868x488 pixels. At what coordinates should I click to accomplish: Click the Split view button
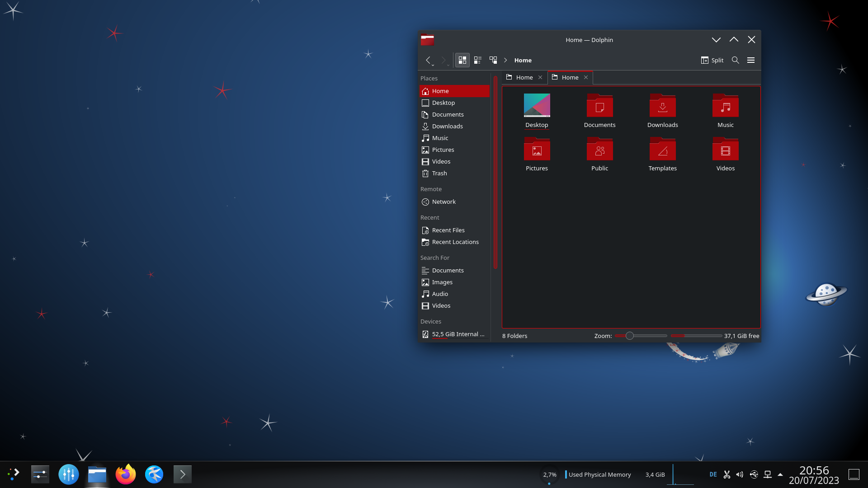(712, 60)
